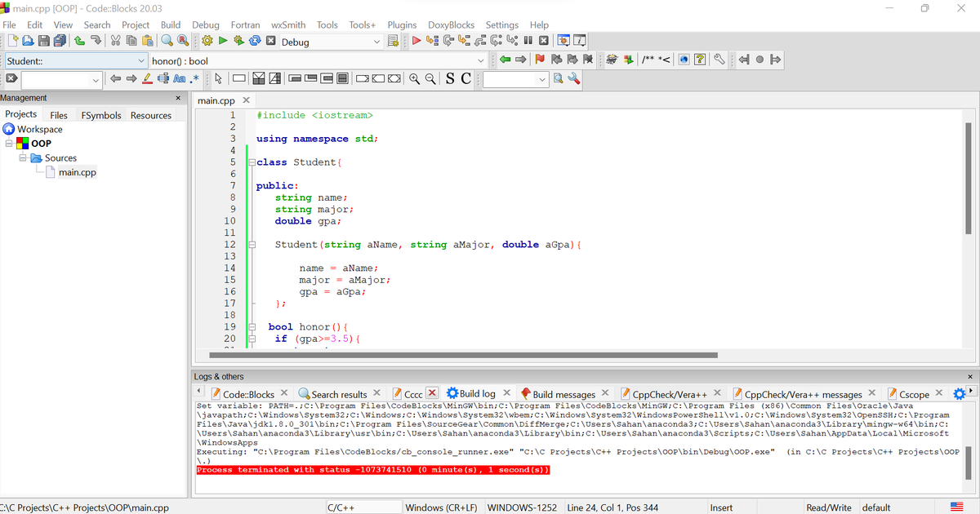
Task: Click the highlight marker icon in search toolbar
Action: 147,79
